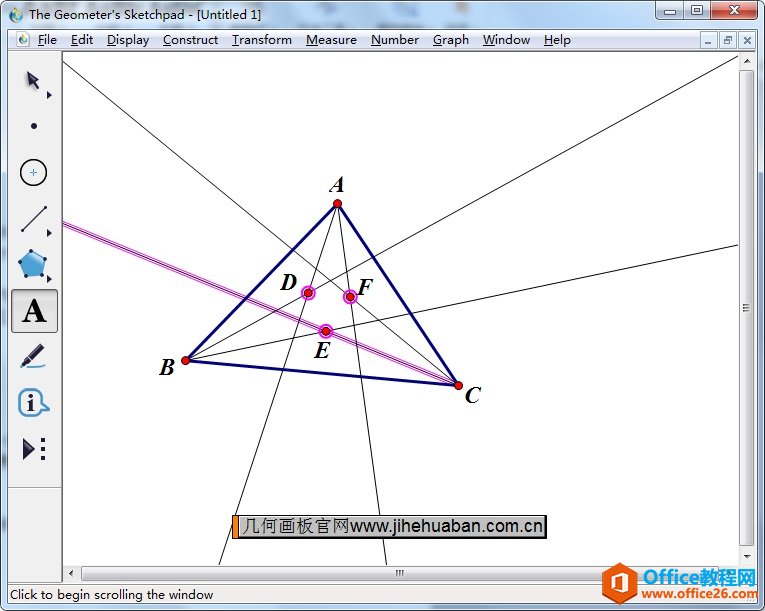
Task: Open the Window menu
Action: tap(506, 40)
